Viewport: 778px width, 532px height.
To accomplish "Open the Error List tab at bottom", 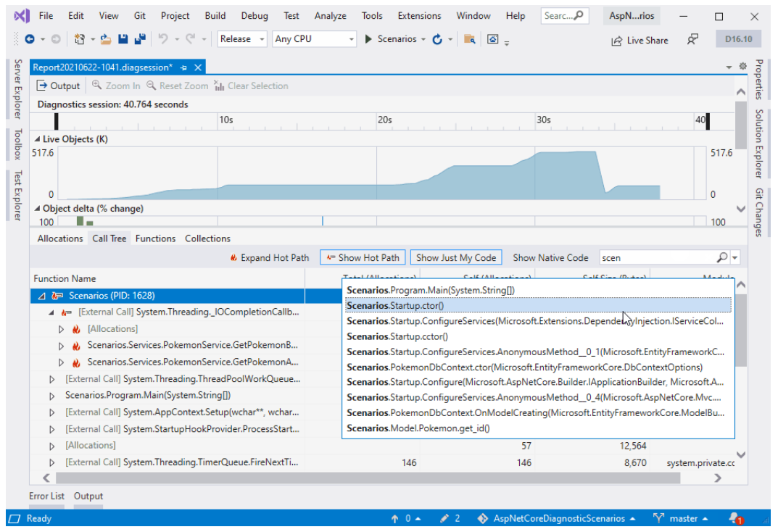I will (x=46, y=496).
